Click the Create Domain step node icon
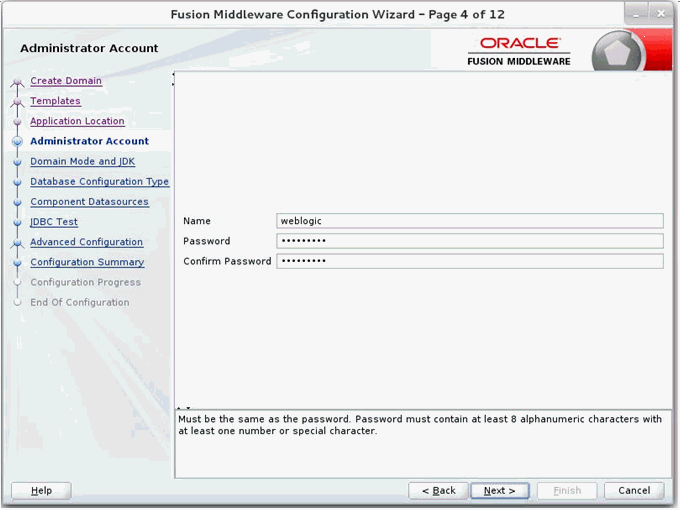Image resolution: width=680 pixels, height=510 pixels. pyautogui.click(x=17, y=81)
